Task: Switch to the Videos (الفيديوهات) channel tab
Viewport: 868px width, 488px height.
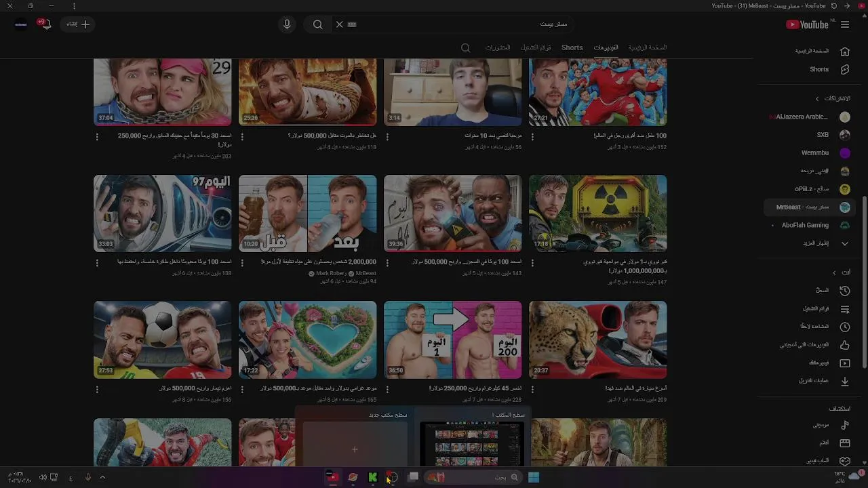Action: [606, 47]
